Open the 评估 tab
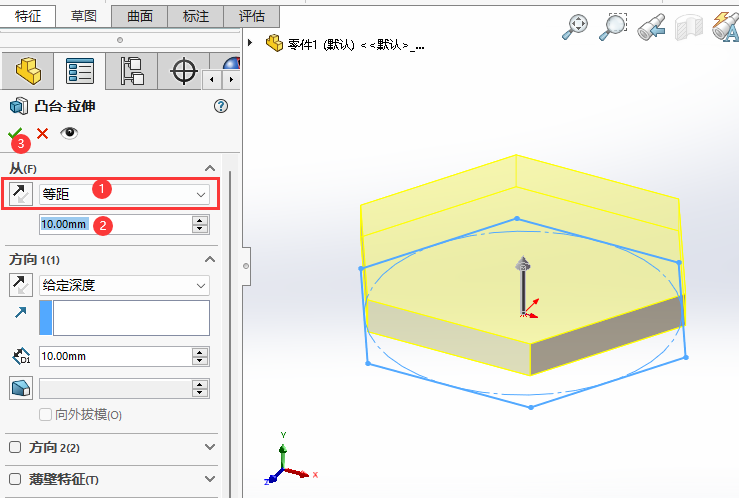 [x=252, y=16]
